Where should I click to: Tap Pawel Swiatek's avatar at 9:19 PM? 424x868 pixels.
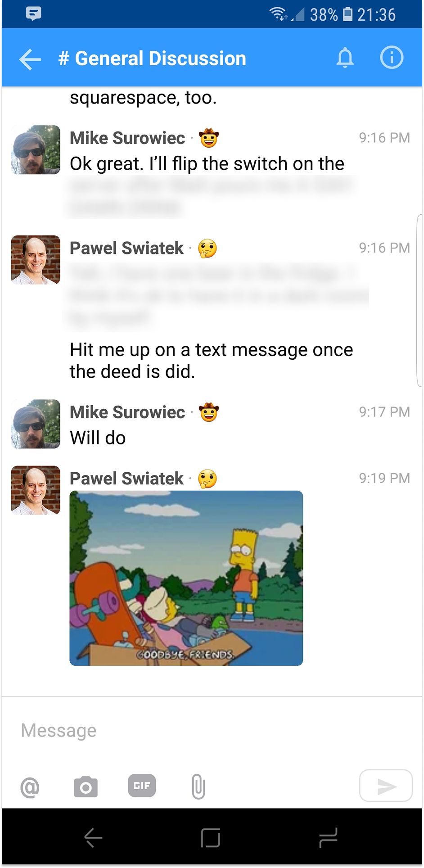coord(36,490)
